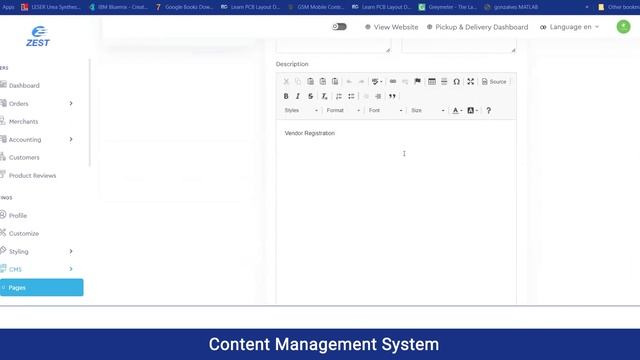The width and height of the screenshot is (640, 360).
Task: Toggle italic formatting
Action: pos(298,96)
